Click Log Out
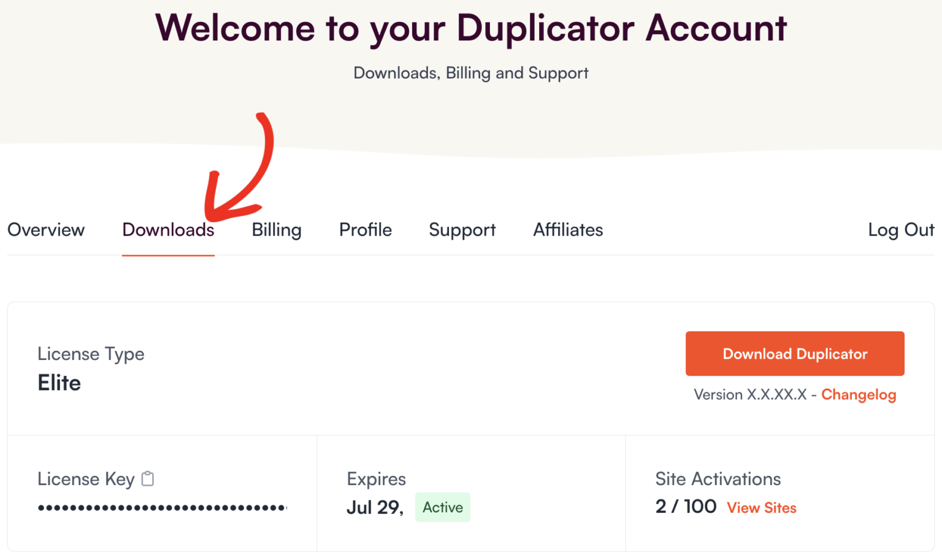 tap(900, 230)
